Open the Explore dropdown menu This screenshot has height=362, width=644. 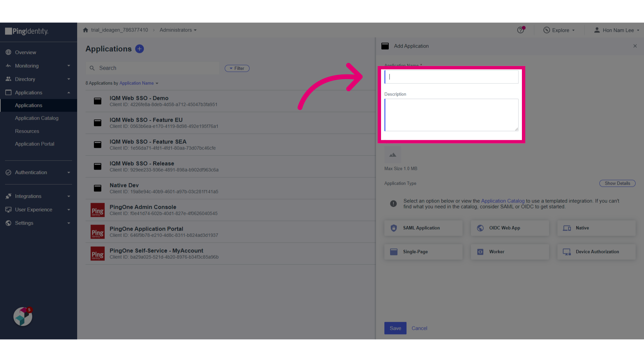559,30
